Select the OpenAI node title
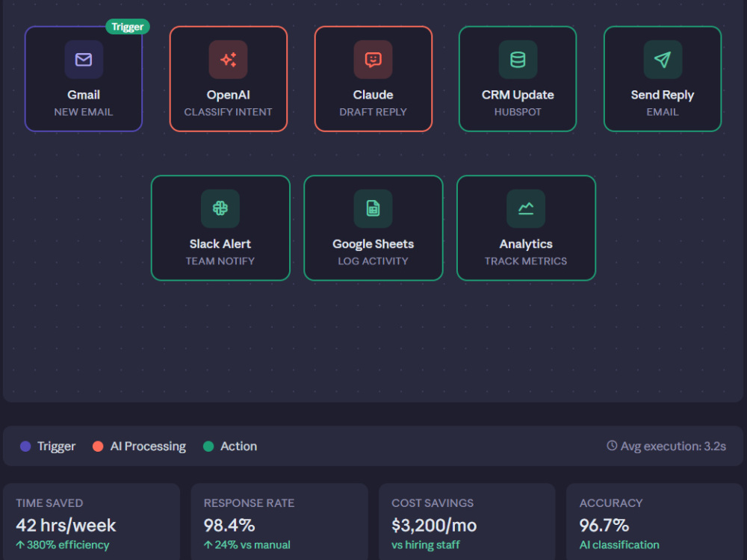The image size is (747, 560). (x=228, y=95)
